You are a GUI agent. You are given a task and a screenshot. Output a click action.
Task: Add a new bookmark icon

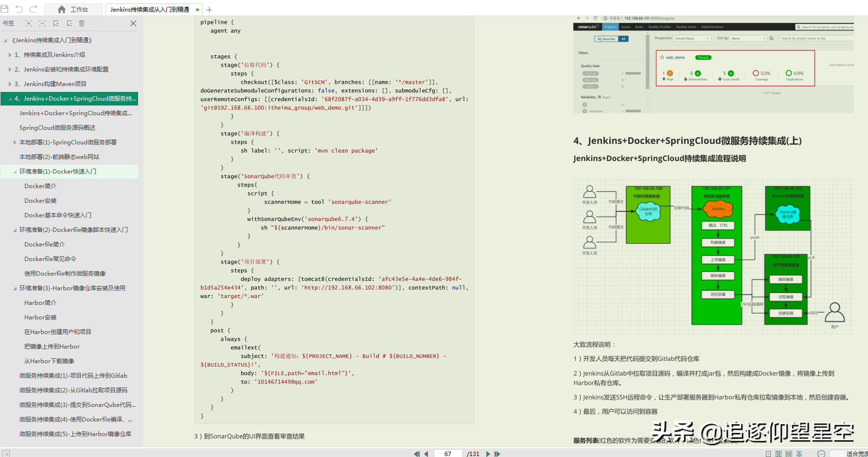(x=56, y=23)
